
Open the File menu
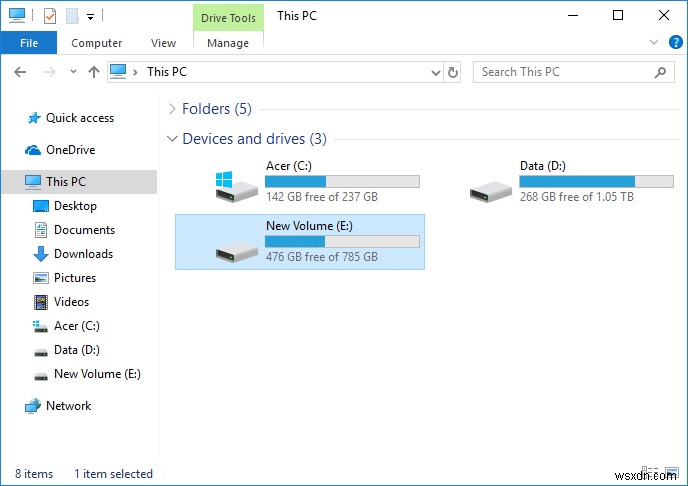29,43
